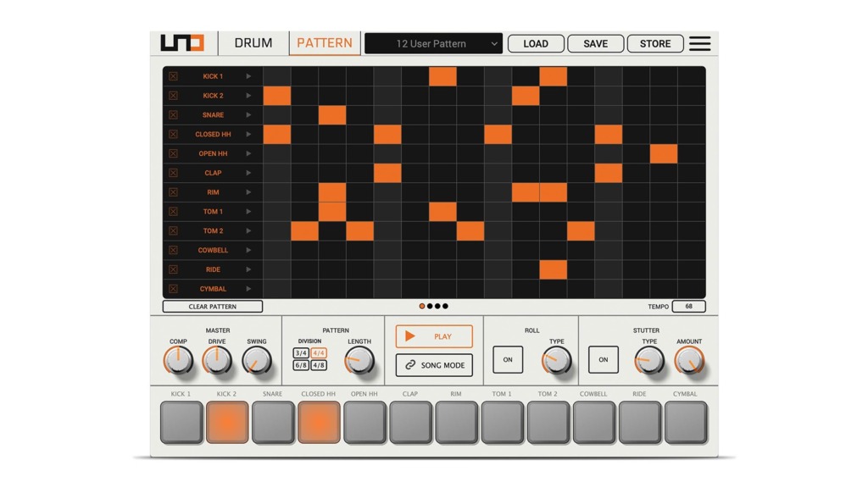Expand the CLAP row arrow
This screenshot has width=868, height=488.
[248, 173]
